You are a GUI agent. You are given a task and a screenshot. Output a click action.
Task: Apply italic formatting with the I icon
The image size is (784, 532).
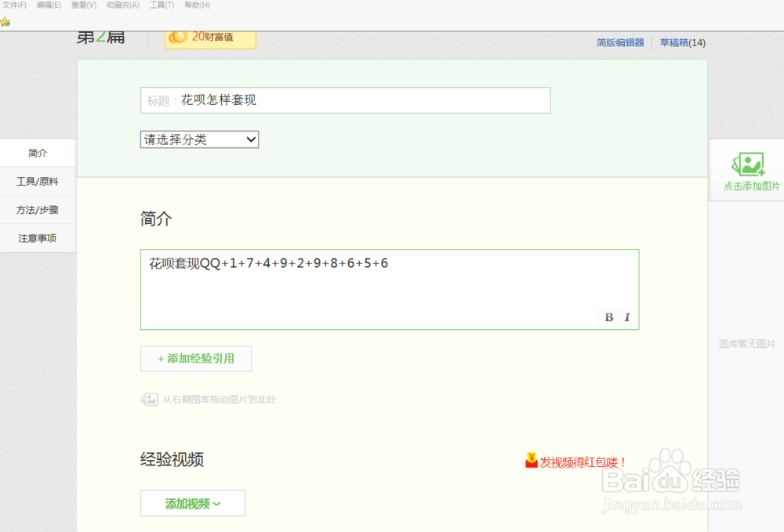click(626, 317)
